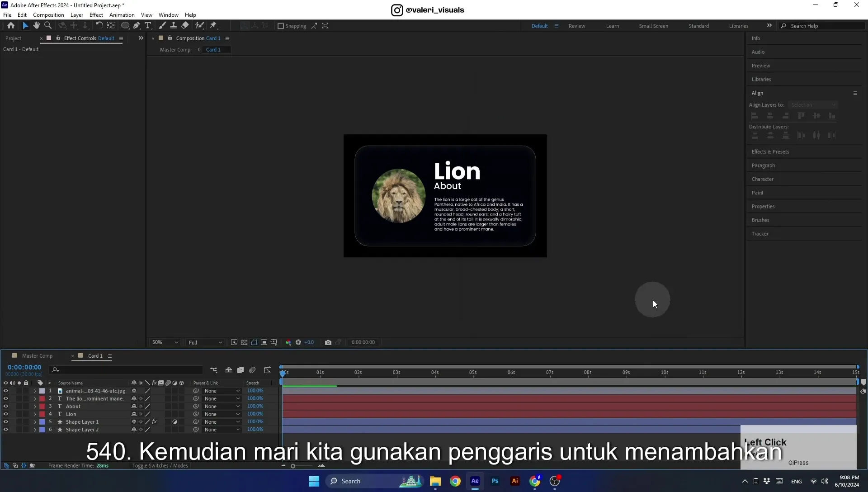Select the Eraser tool

185,26
